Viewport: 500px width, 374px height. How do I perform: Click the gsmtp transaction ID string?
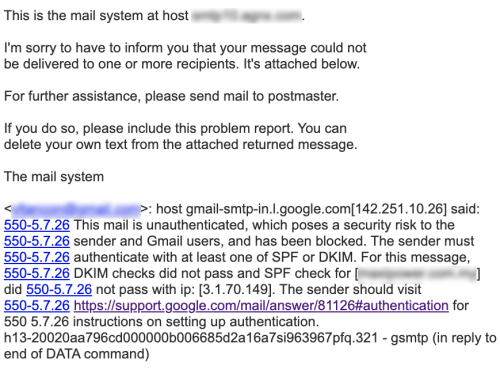point(191,338)
